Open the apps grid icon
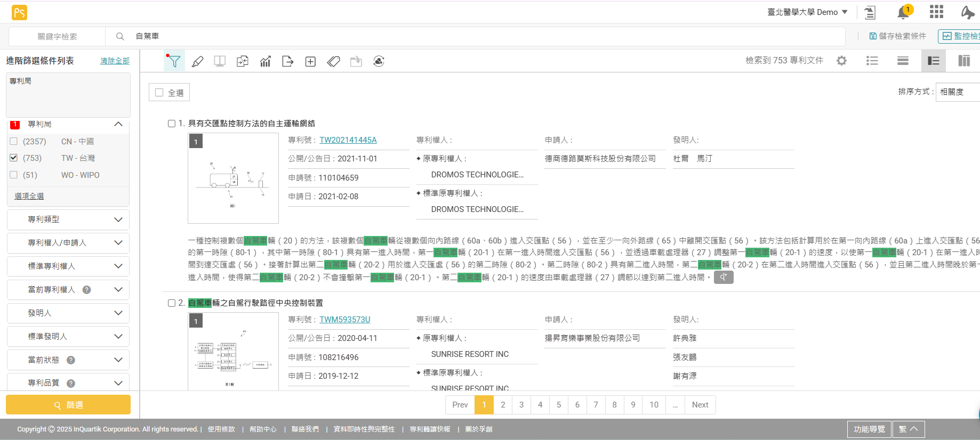 point(936,12)
